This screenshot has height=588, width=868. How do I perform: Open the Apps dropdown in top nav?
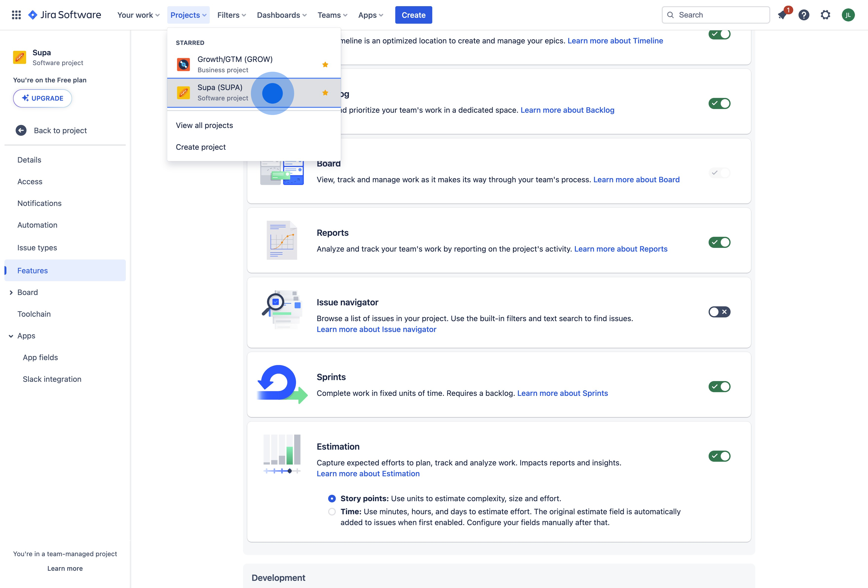371,15
